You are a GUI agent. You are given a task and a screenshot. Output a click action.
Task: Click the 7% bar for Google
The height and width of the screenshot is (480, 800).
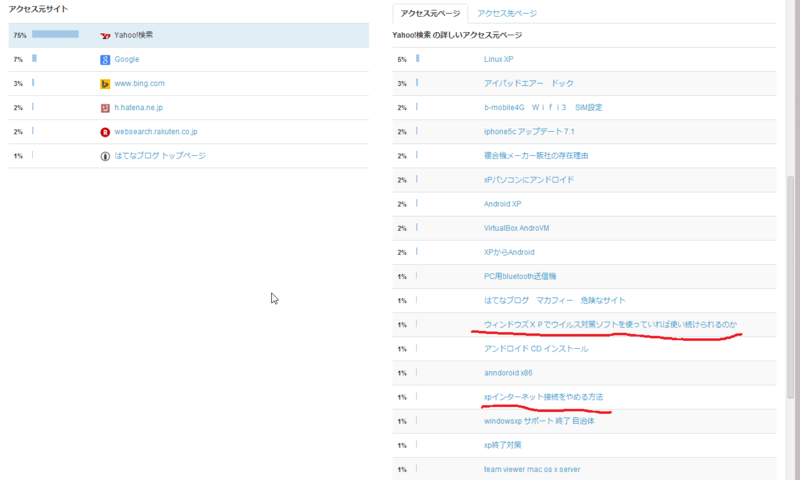pos(34,59)
